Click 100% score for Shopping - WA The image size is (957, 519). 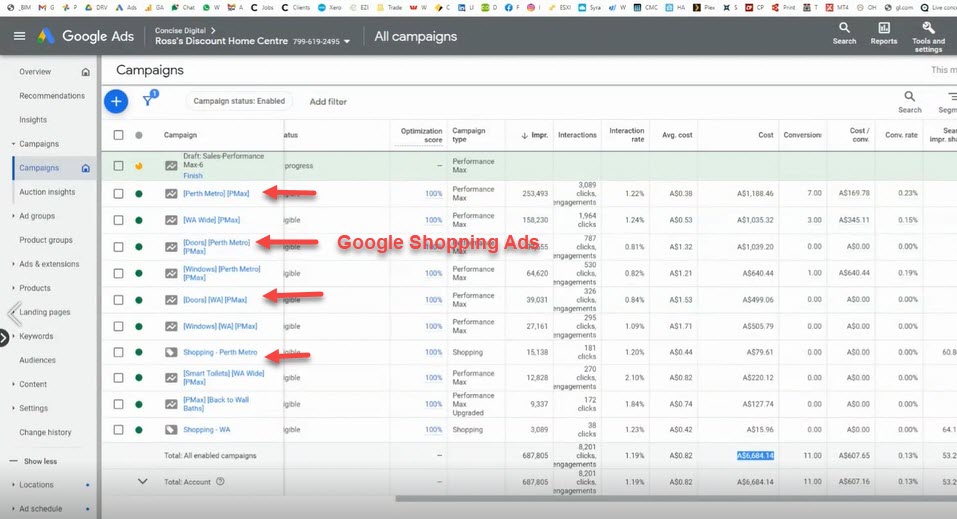coord(433,430)
